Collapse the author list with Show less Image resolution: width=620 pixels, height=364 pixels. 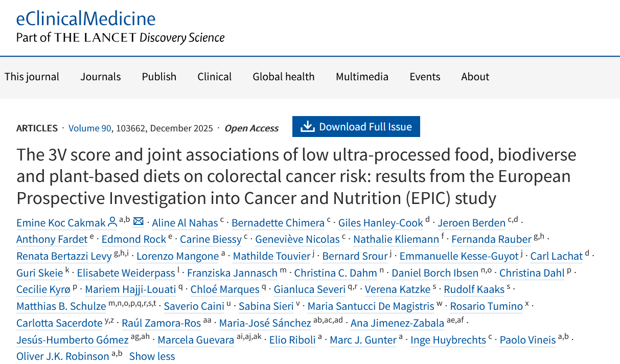152,356
